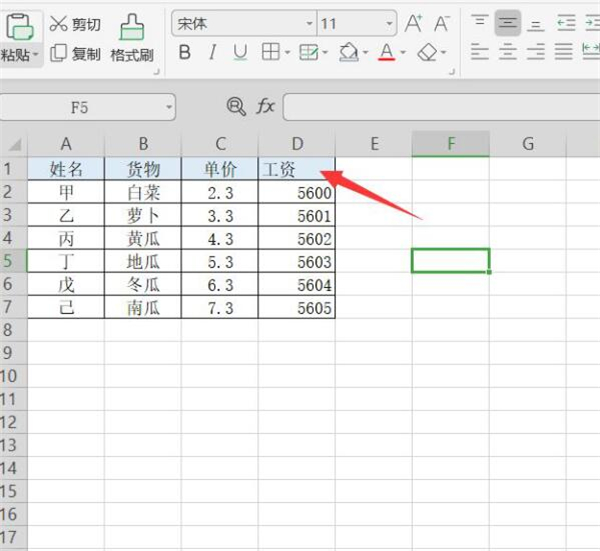
Task: Expand the font size dropdown
Action: pos(389,23)
